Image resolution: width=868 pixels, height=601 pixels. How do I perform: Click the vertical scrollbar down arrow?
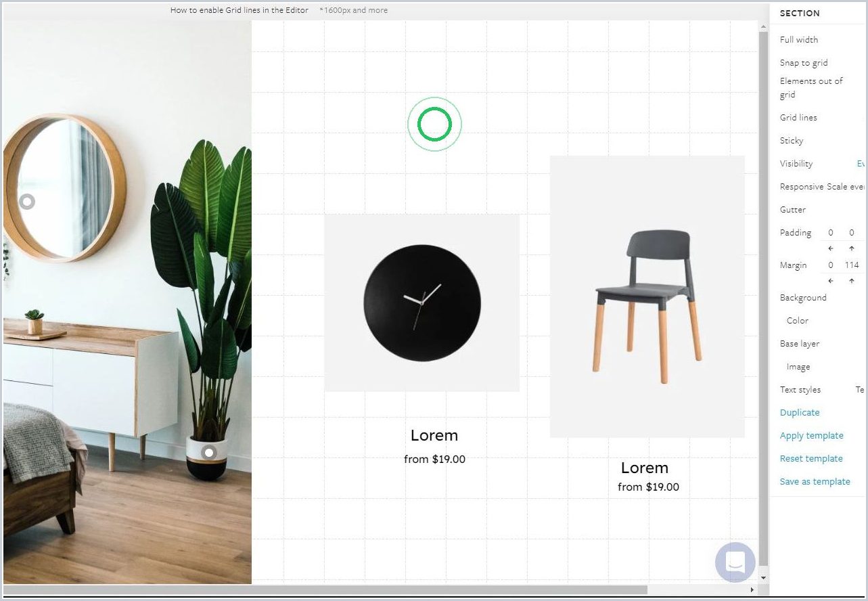[763, 578]
